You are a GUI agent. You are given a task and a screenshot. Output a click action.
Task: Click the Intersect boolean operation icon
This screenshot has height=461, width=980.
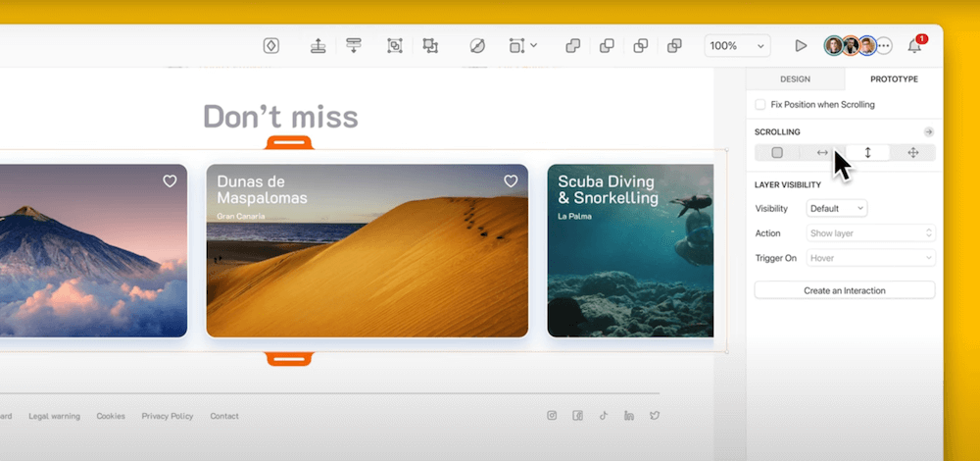640,46
